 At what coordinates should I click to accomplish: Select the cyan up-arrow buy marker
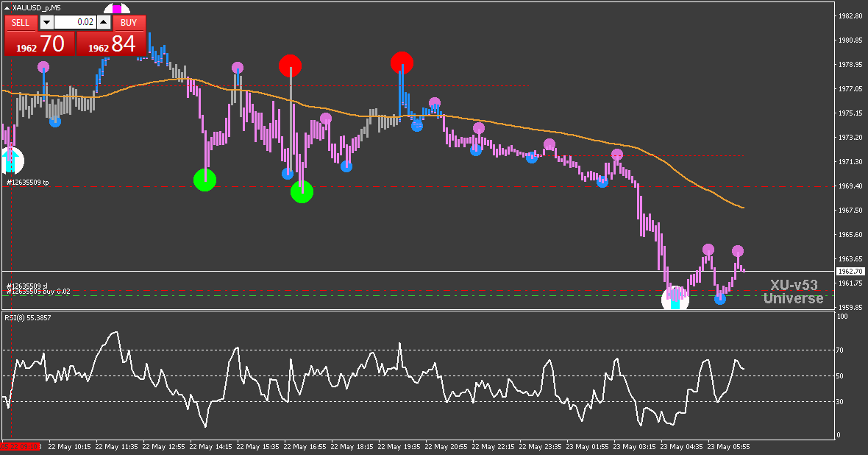coord(10,161)
